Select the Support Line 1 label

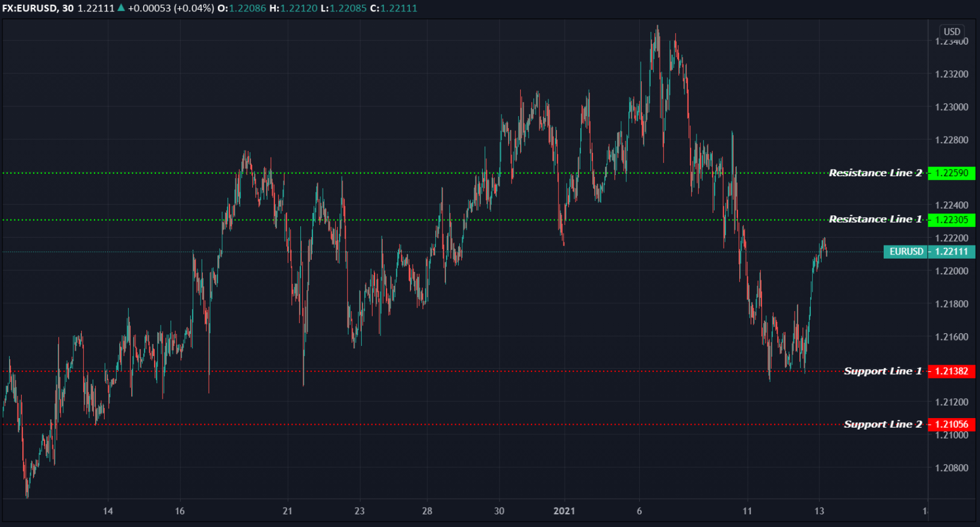click(882, 371)
